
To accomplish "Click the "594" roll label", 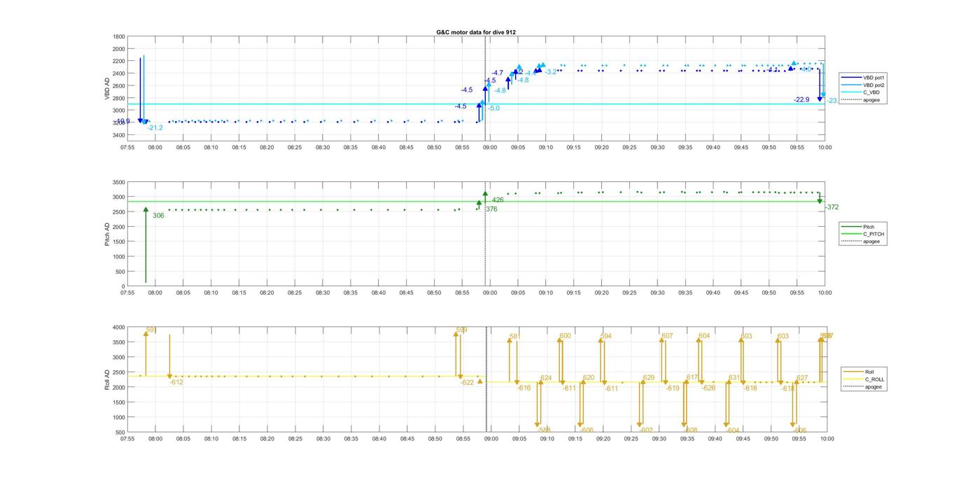I will tap(606, 337).
